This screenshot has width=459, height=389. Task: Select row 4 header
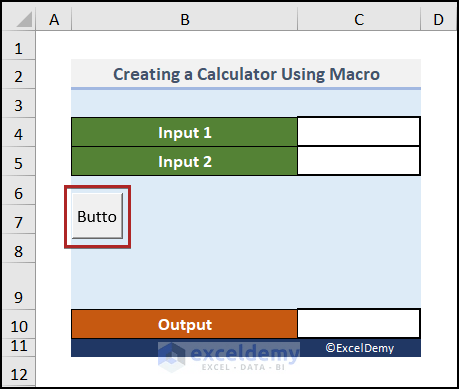tap(19, 132)
